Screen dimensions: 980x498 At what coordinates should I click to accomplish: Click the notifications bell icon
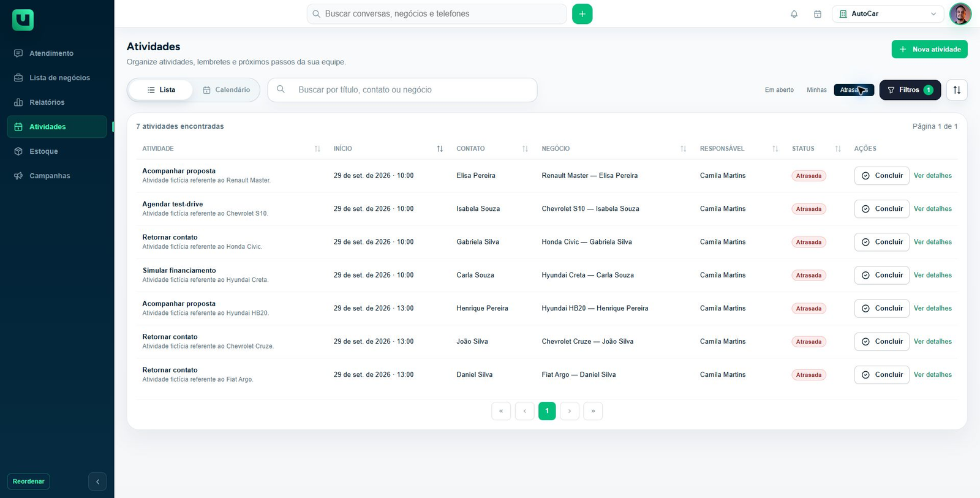[794, 14]
